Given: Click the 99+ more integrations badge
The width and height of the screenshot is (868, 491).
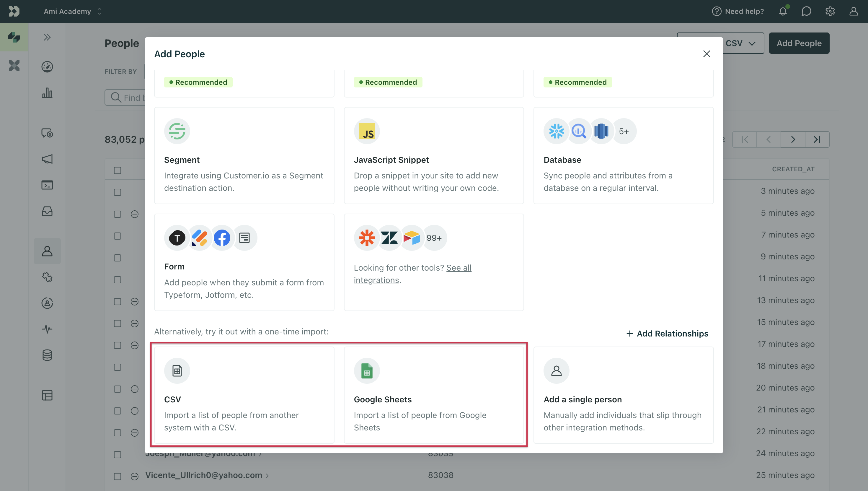Looking at the screenshot, I should click(434, 238).
